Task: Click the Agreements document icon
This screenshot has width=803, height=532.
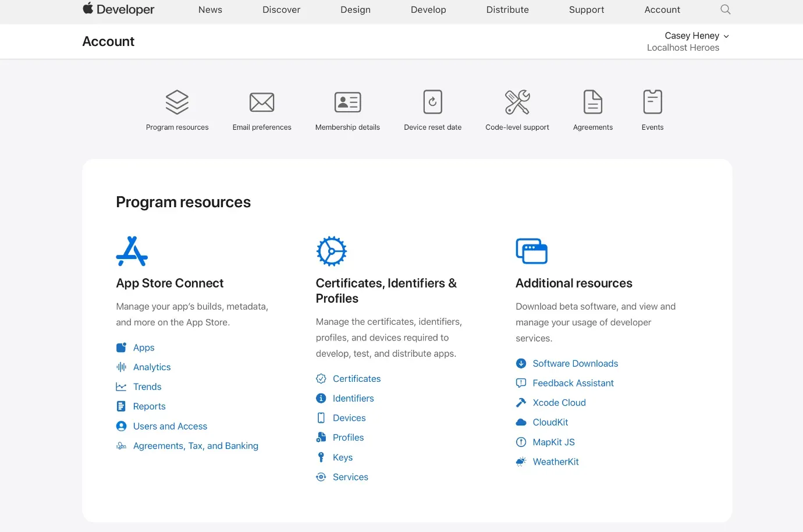Action: (x=593, y=102)
